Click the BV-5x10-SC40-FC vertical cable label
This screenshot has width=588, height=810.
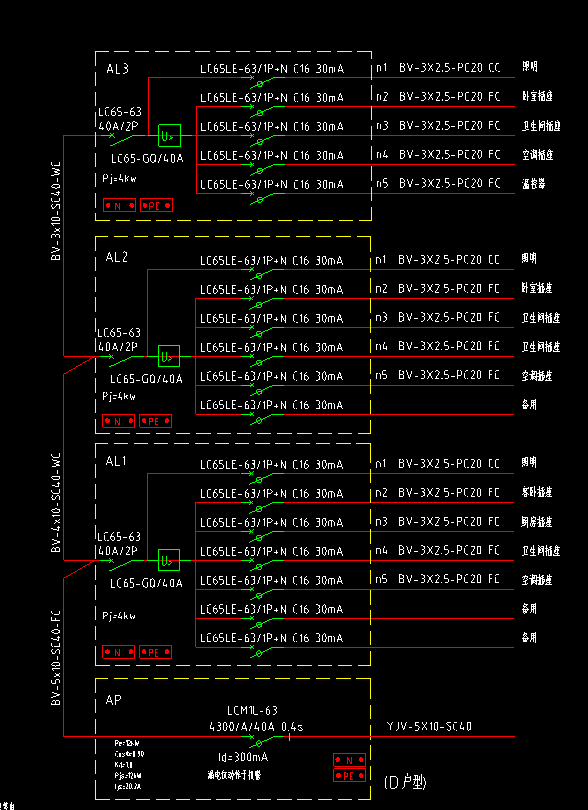57,658
